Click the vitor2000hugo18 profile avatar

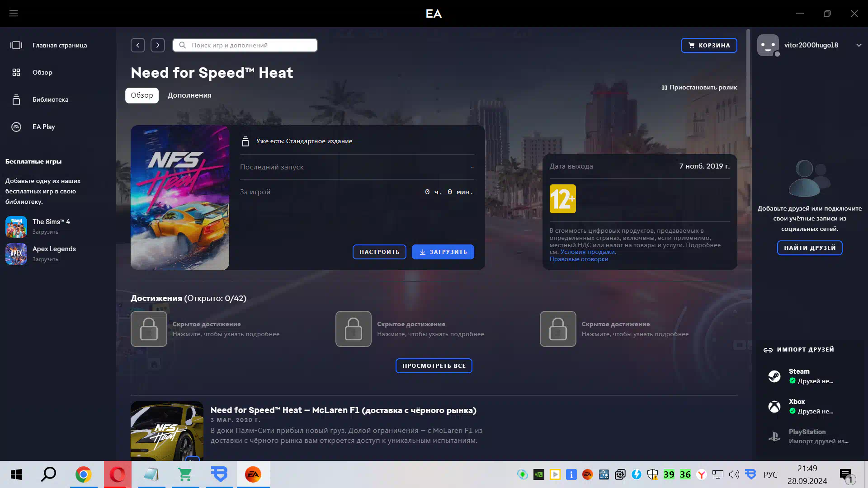point(768,45)
